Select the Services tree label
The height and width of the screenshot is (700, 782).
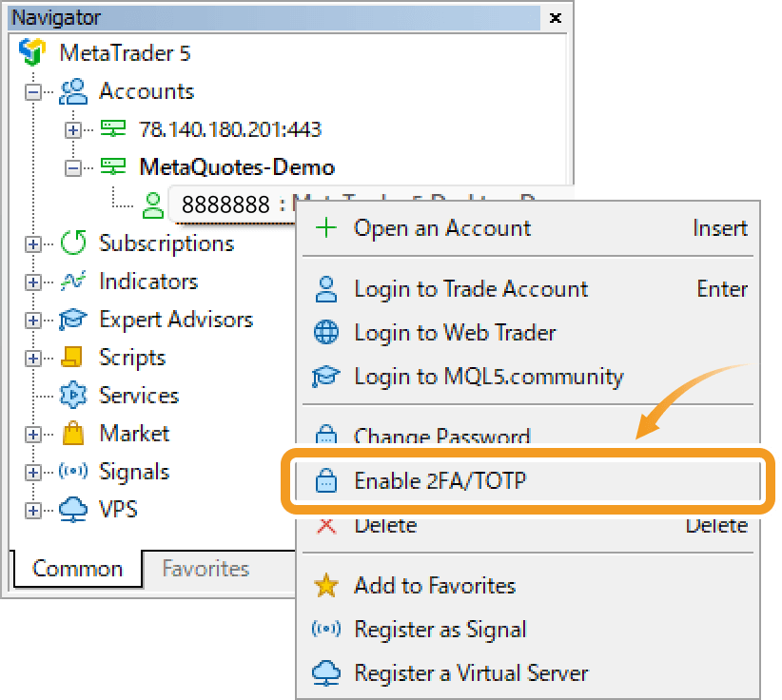pyautogui.click(x=139, y=396)
